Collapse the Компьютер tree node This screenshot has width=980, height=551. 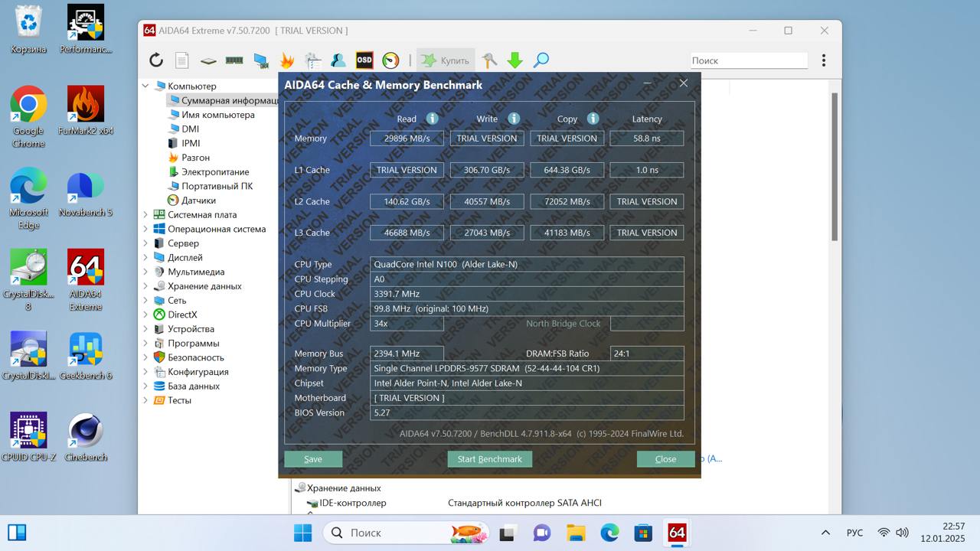(x=145, y=86)
